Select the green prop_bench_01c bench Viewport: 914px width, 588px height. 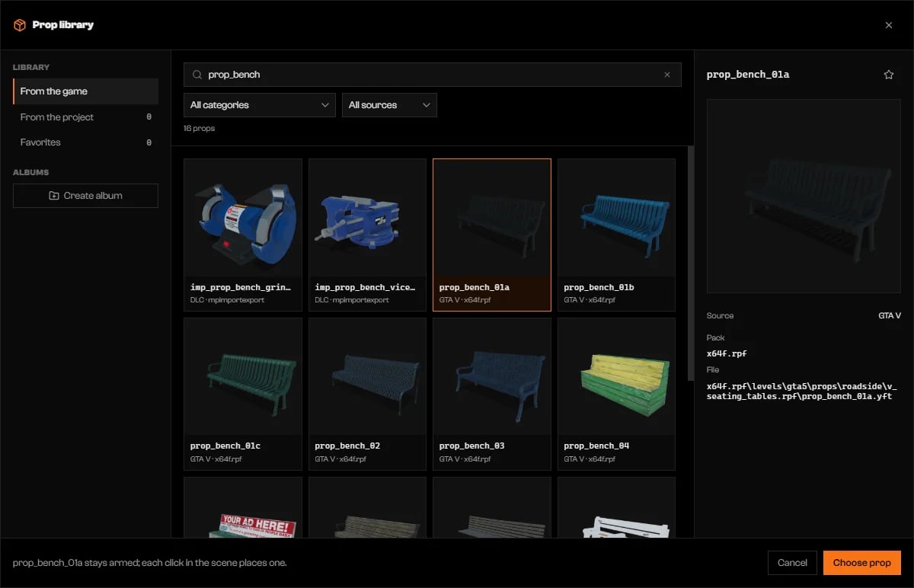(x=243, y=394)
